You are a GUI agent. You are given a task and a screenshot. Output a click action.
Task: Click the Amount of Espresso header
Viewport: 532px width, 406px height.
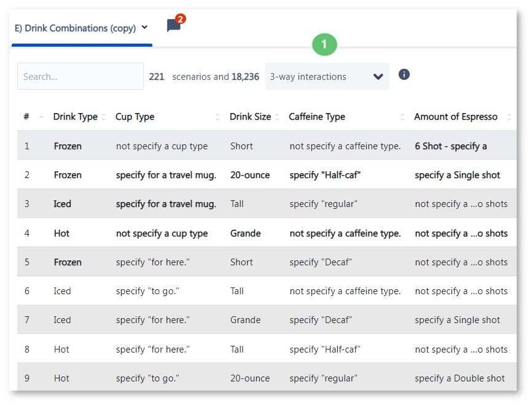[456, 117]
